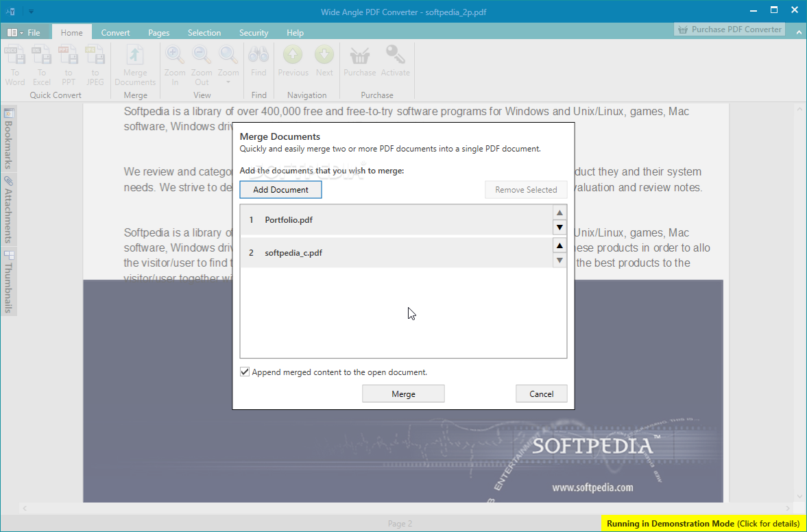Click the to JPEG quick convert icon
807x532 pixels.
point(95,65)
